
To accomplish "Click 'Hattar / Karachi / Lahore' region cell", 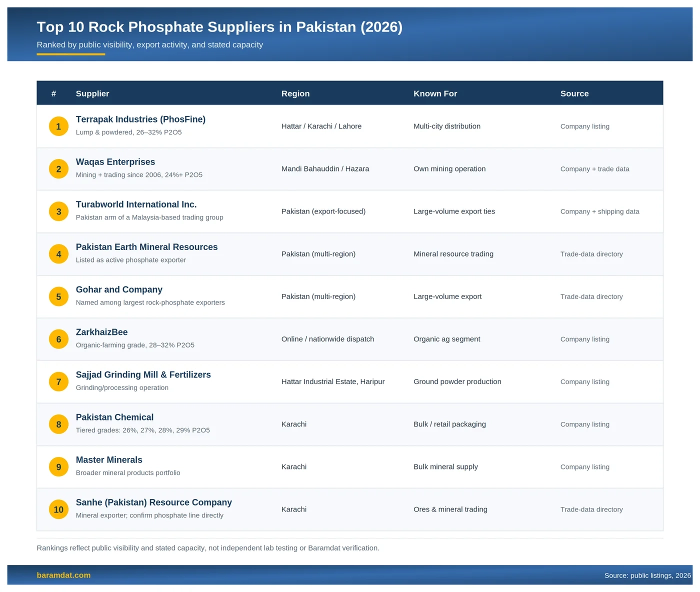I will coord(321,126).
